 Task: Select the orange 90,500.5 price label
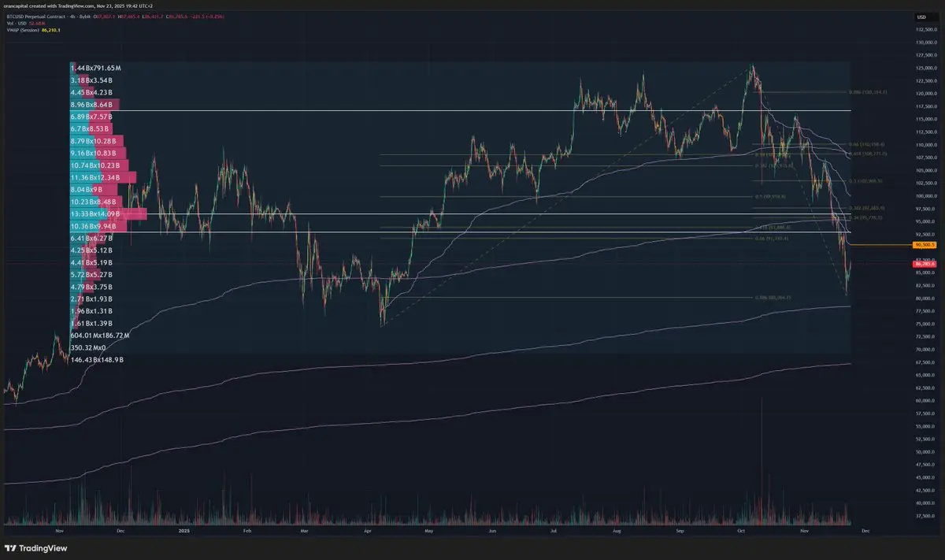pyautogui.click(x=924, y=245)
